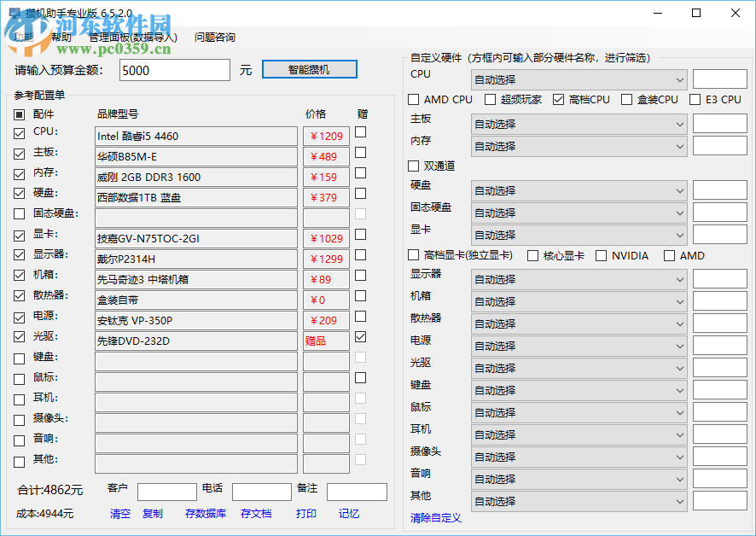Click the 打印 link at the bottom
The height and width of the screenshot is (536, 756).
[x=306, y=514]
